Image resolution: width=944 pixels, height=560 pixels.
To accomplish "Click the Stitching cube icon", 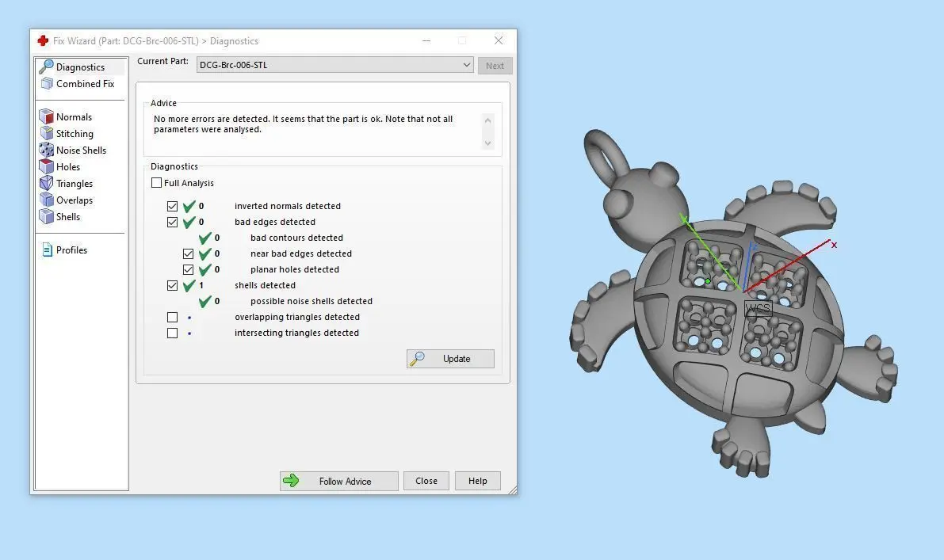I will tap(46, 134).
